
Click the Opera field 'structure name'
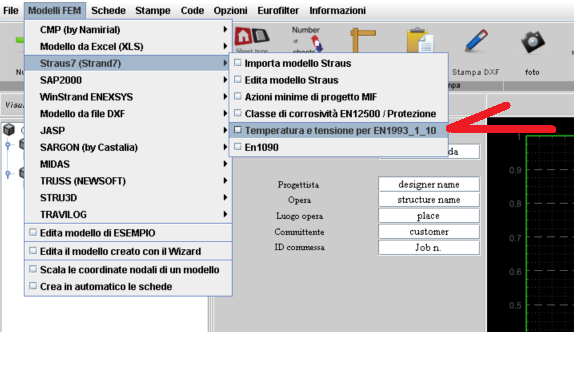[x=429, y=200]
